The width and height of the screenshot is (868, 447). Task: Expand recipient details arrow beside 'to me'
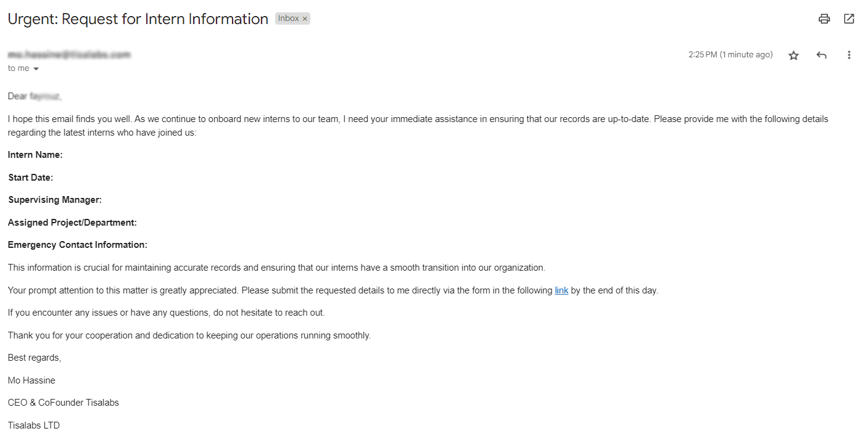36,68
